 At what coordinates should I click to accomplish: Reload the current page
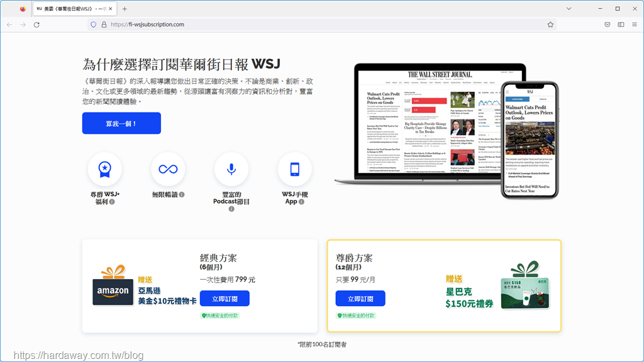tap(36, 25)
